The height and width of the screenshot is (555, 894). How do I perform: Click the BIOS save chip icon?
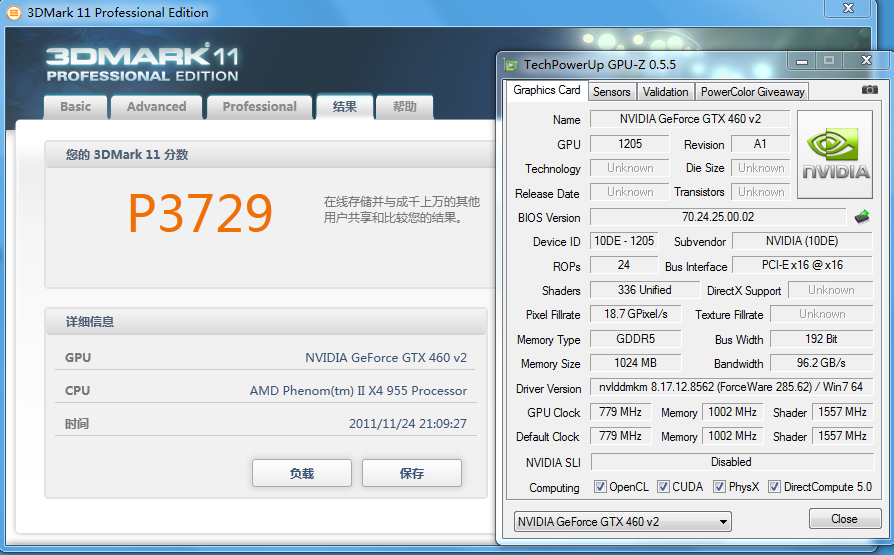point(861,216)
